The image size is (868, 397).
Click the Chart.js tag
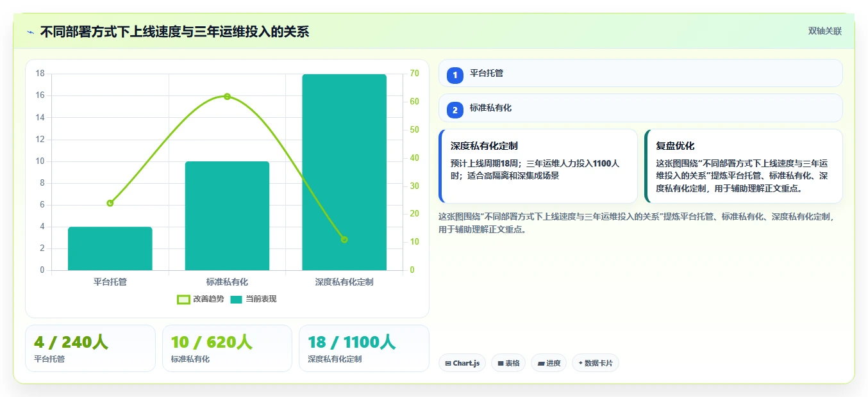pos(462,363)
